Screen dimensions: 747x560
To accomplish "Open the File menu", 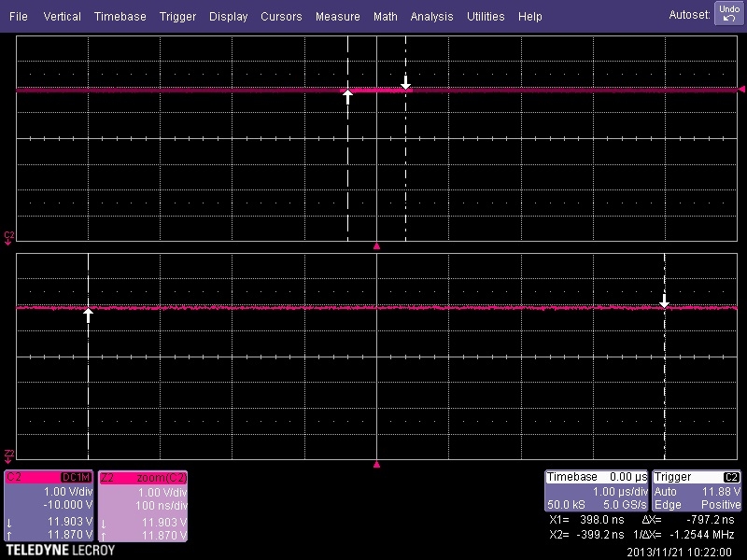I will point(18,16).
